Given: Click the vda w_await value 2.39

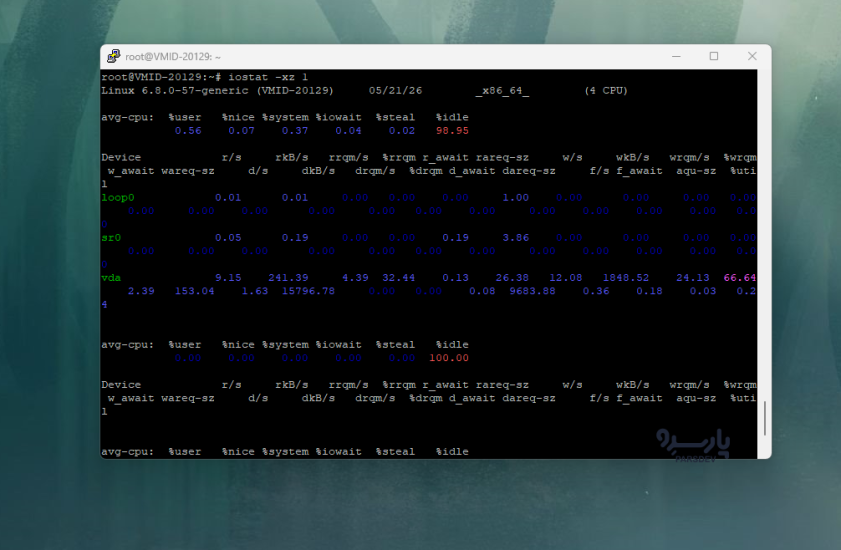Looking at the screenshot, I should click(141, 291).
